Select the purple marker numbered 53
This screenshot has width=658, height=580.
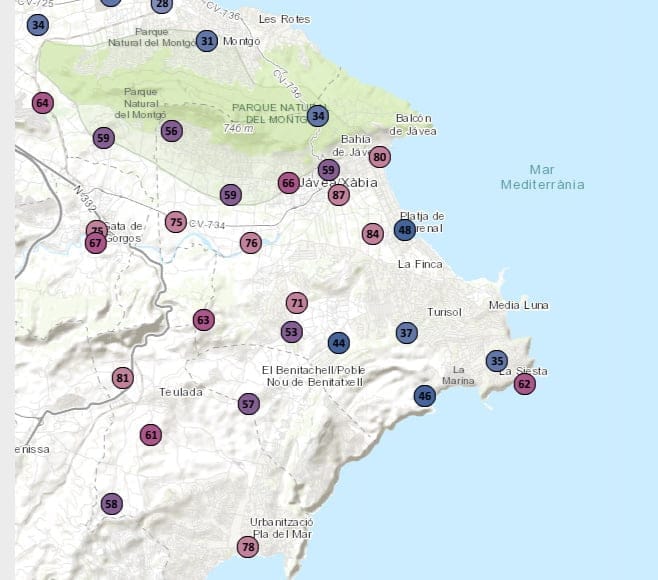(x=292, y=332)
